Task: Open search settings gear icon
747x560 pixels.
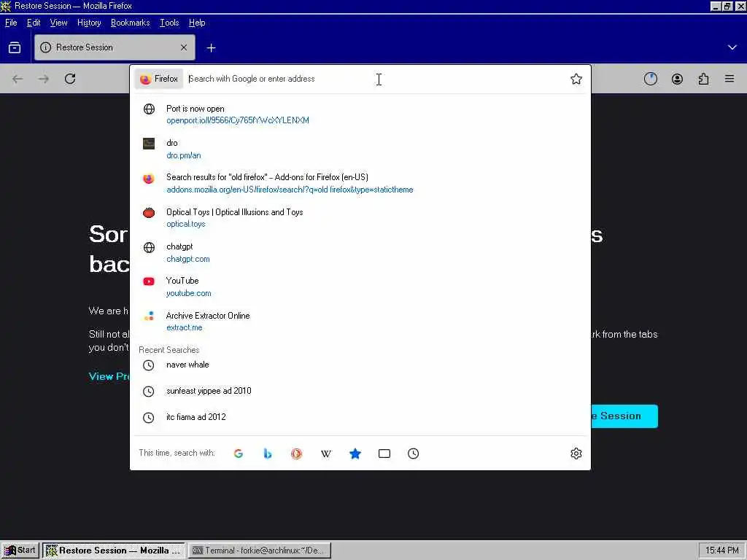Action: coord(576,454)
